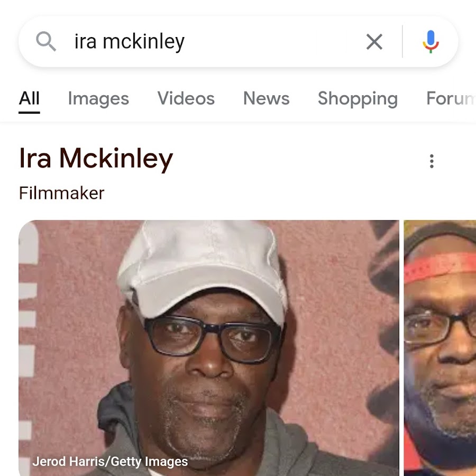Open the News tab
The height and width of the screenshot is (476, 476).
pos(266,98)
